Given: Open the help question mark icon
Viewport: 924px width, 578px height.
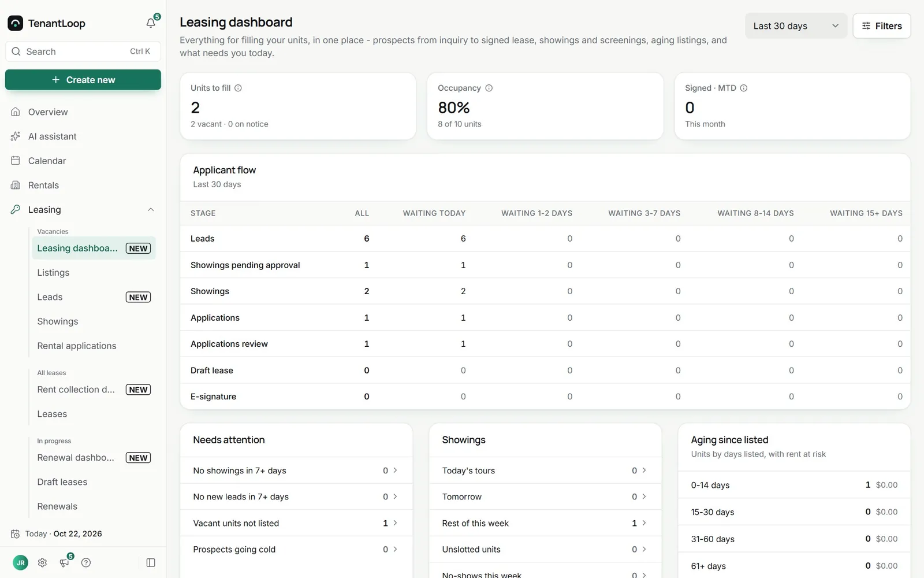Looking at the screenshot, I should point(86,562).
